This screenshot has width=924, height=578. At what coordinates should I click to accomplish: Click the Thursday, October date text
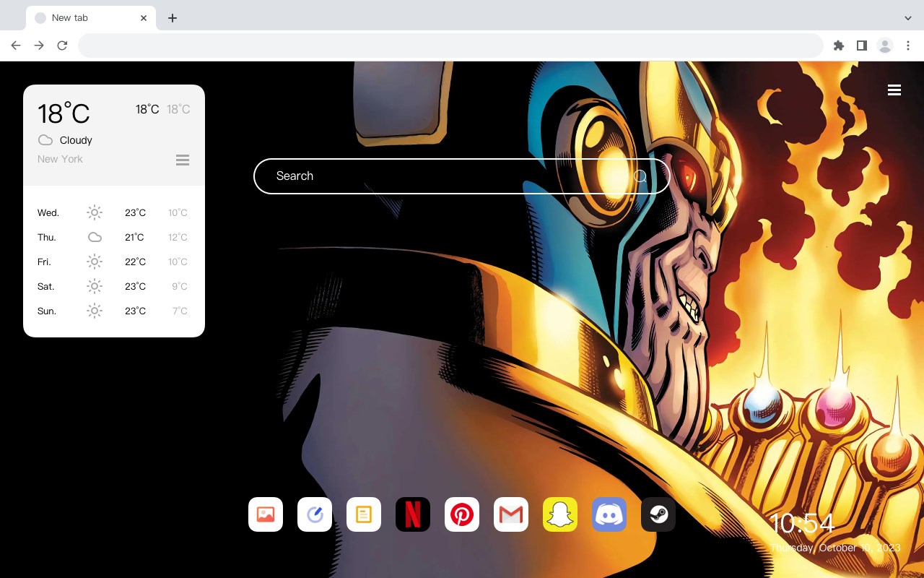835,548
